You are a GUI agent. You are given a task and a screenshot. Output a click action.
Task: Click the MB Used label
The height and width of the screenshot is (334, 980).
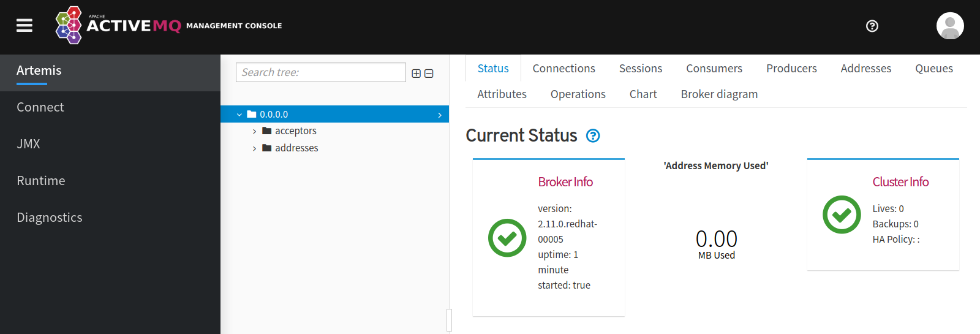pyautogui.click(x=717, y=256)
